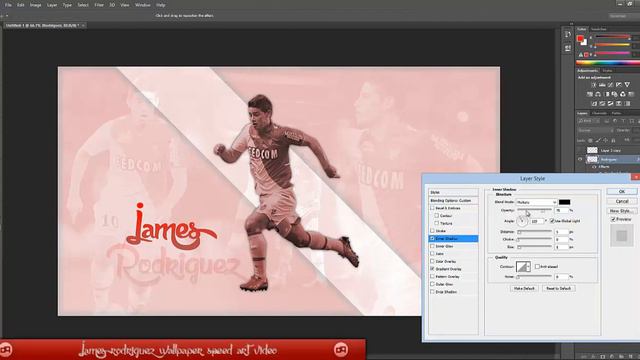Uncheck the Inner Shadow effect
640x360 pixels.
[x=432, y=238]
